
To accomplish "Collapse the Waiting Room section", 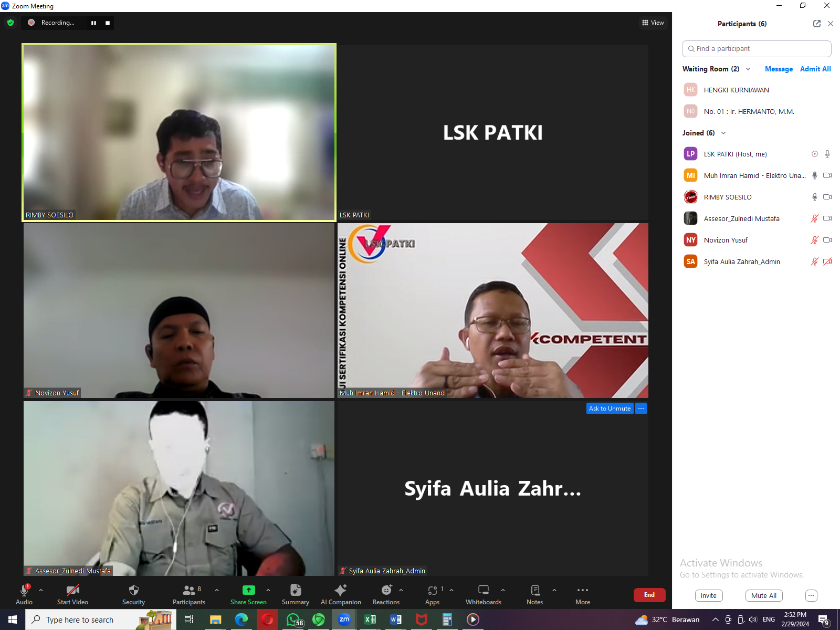I will pyautogui.click(x=748, y=69).
